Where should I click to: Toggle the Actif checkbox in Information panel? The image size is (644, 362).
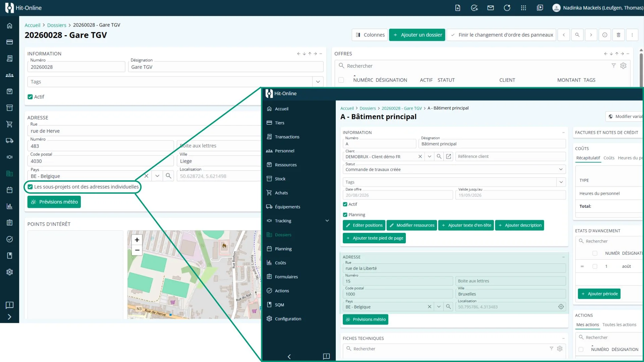pyautogui.click(x=30, y=97)
